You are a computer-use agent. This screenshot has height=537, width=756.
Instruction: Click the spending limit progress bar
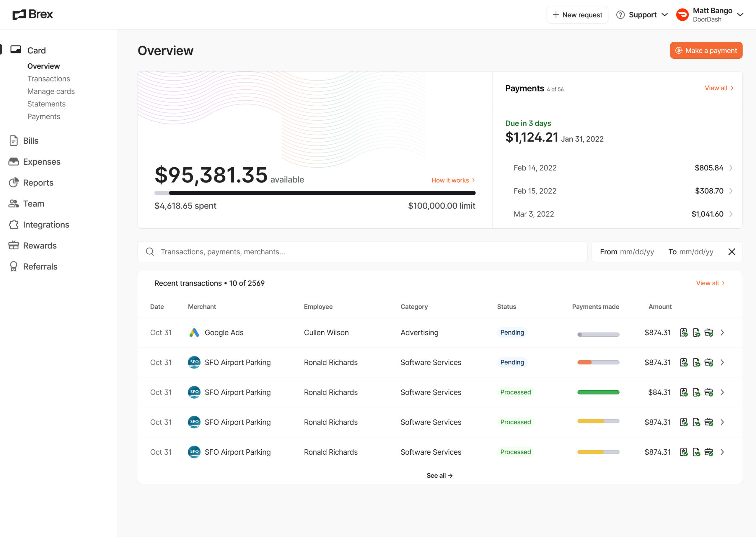click(315, 193)
